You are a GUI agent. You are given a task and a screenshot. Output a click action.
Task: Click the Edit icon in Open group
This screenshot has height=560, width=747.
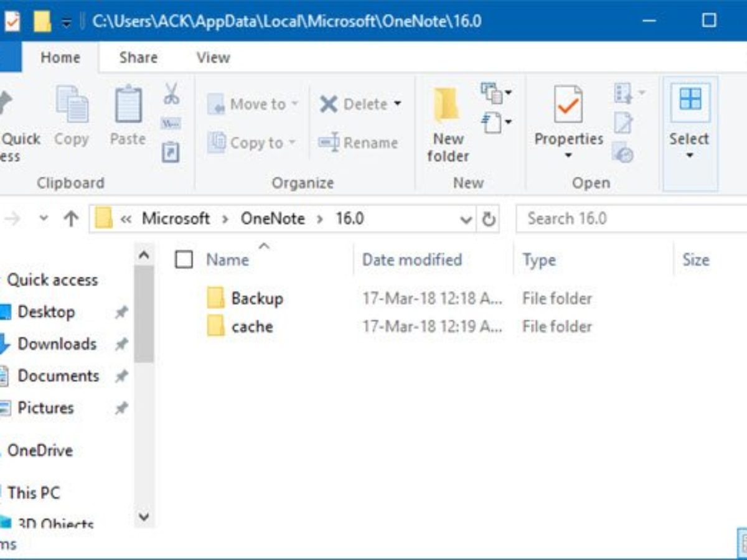tap(623, 123)
